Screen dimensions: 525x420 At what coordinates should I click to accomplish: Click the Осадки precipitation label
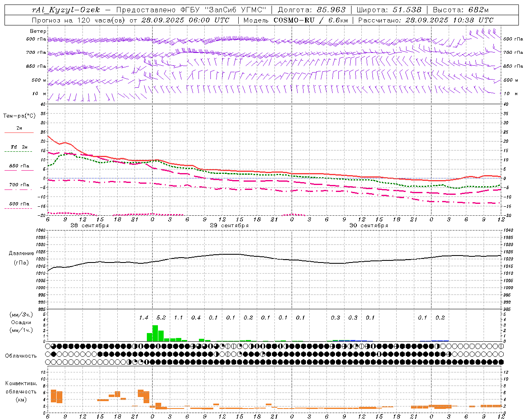[21, 322]
